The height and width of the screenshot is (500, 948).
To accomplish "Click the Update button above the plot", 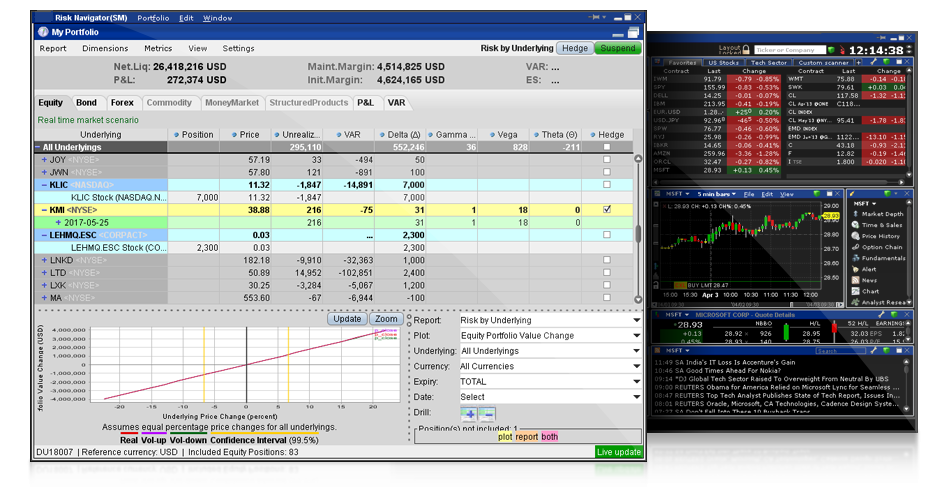I will point(347,319).
